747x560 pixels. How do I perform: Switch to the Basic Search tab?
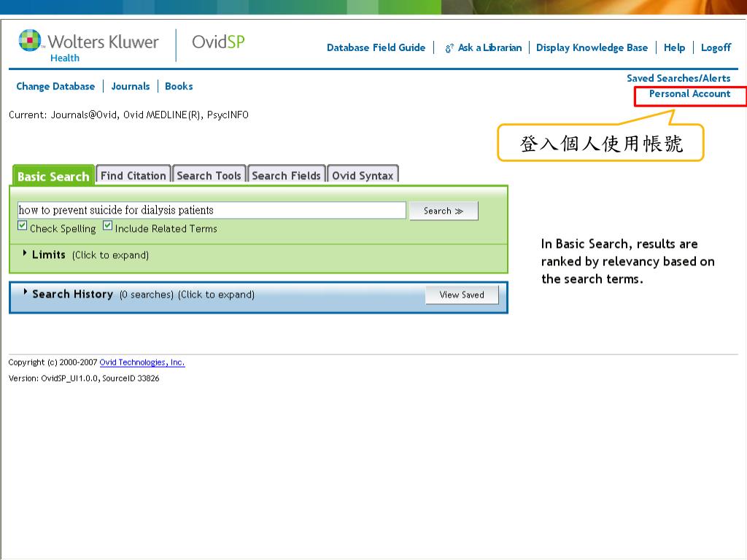(x=53, y=176)
